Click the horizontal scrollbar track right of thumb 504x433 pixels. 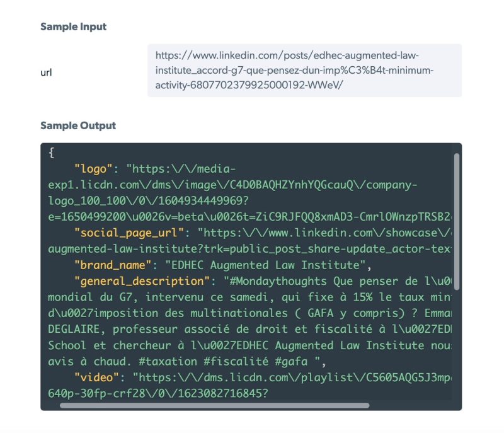[410, 405]
